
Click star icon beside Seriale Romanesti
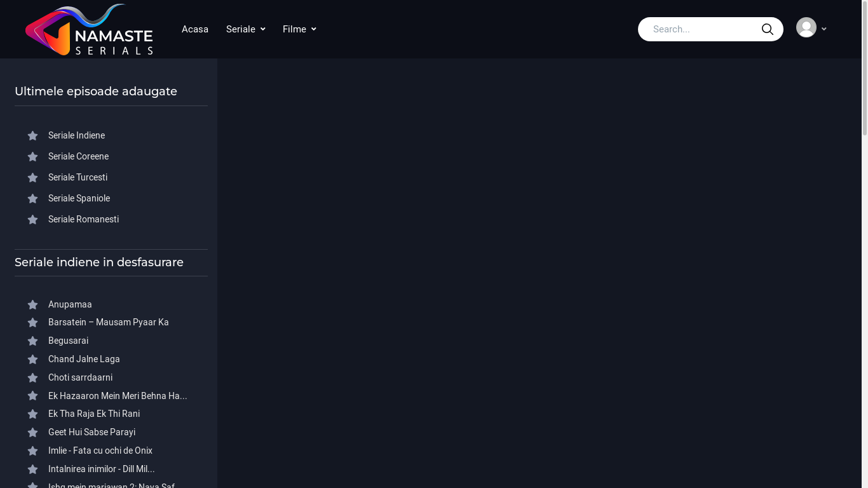tap(32, 219)
